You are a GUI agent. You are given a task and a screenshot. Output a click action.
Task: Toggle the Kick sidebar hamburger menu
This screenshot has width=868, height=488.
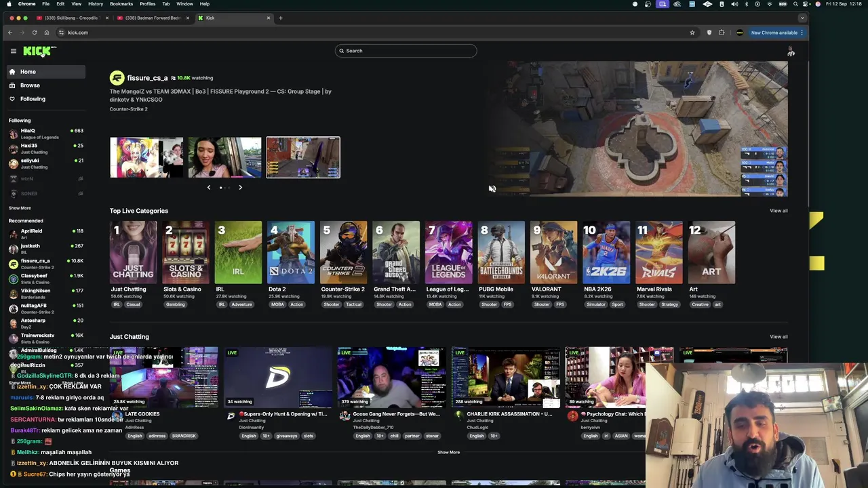point(13,51)
